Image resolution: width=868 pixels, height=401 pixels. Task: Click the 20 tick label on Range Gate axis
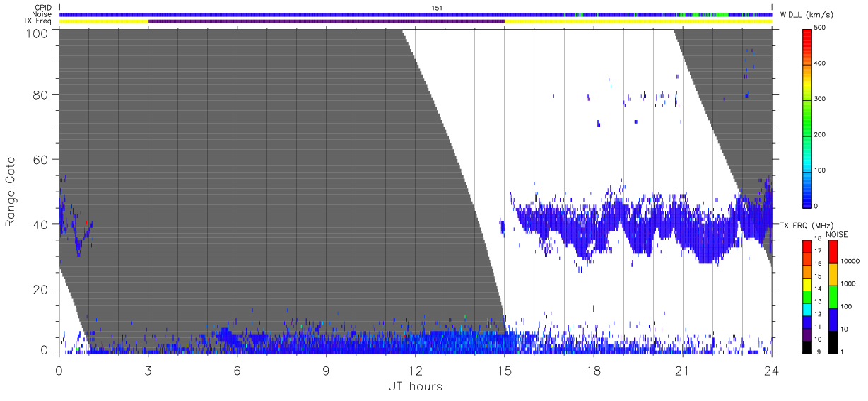41,289
